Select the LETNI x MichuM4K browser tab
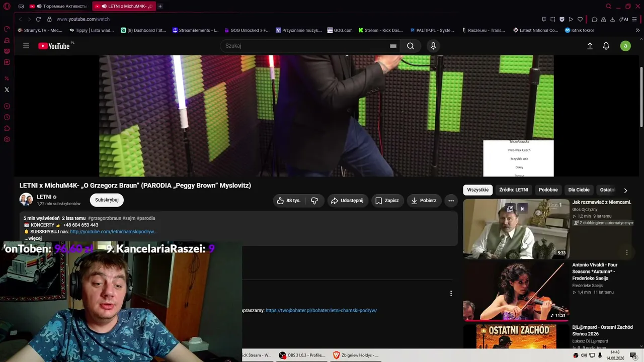This screenshot has width=644, height=362. [124, 6]
